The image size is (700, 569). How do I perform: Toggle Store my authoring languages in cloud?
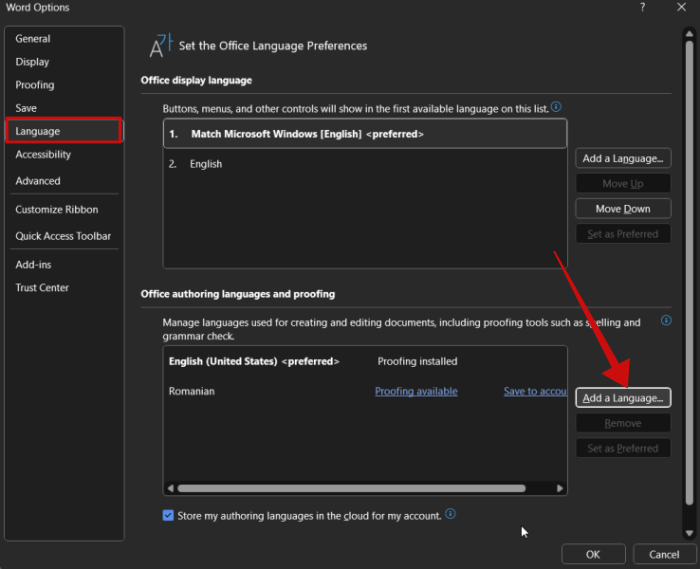point(168,516)
